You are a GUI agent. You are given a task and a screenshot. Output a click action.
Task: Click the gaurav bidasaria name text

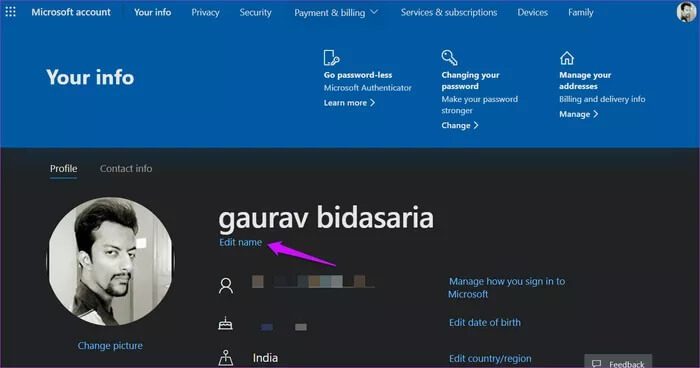pyautogui.click(x=326, y=218)
